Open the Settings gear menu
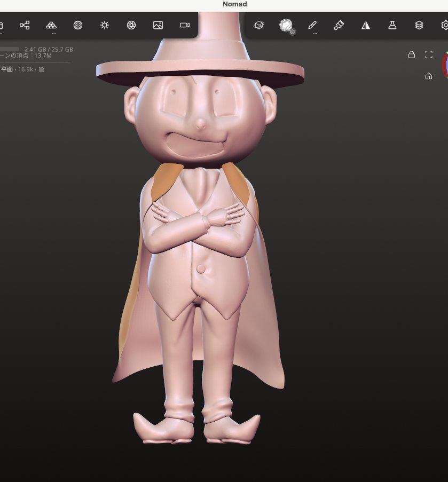The width and height of the screenshot is (448, 482). coord(445,25)
